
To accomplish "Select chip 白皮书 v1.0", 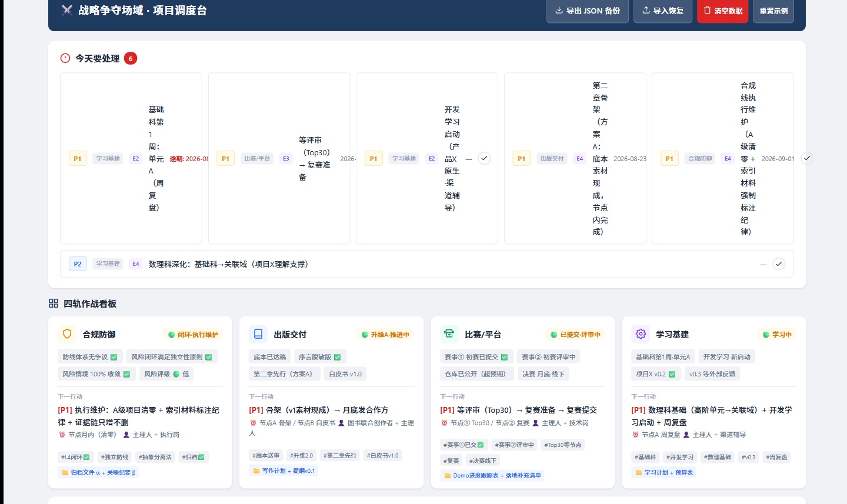I will coord(345,374).
